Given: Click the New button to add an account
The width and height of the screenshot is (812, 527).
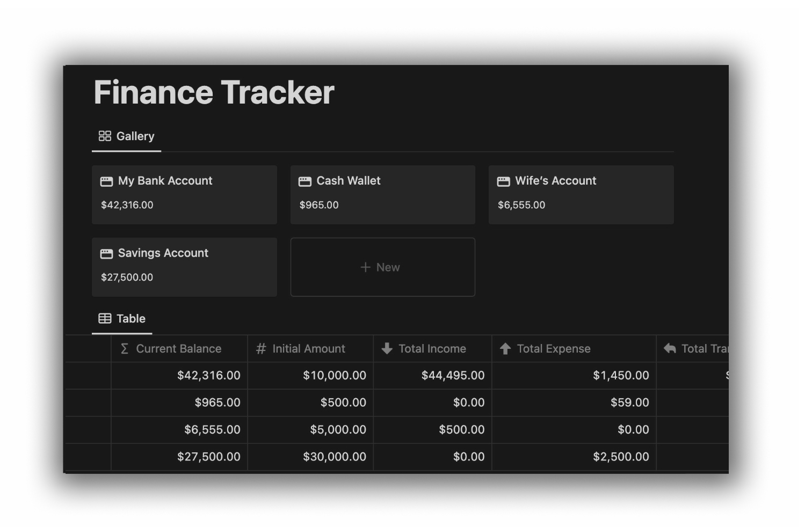Looking at the screenshot, I should [x=382, y=267].
